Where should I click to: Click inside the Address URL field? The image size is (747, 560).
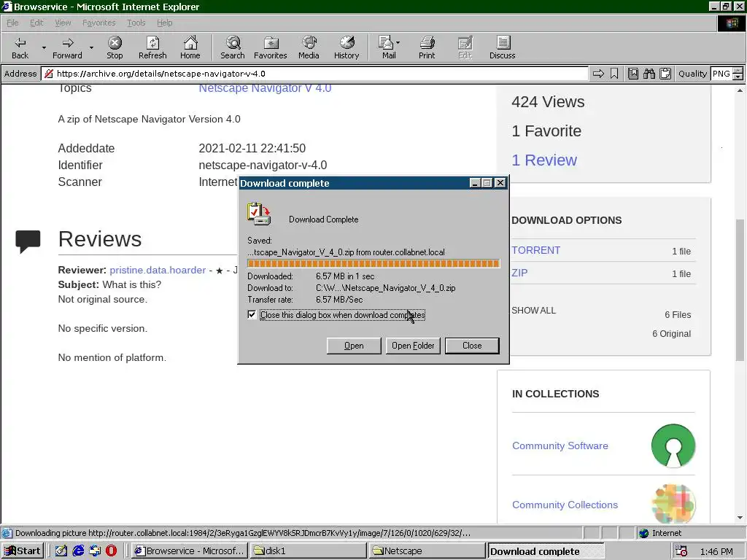click(x=314, y=74)
